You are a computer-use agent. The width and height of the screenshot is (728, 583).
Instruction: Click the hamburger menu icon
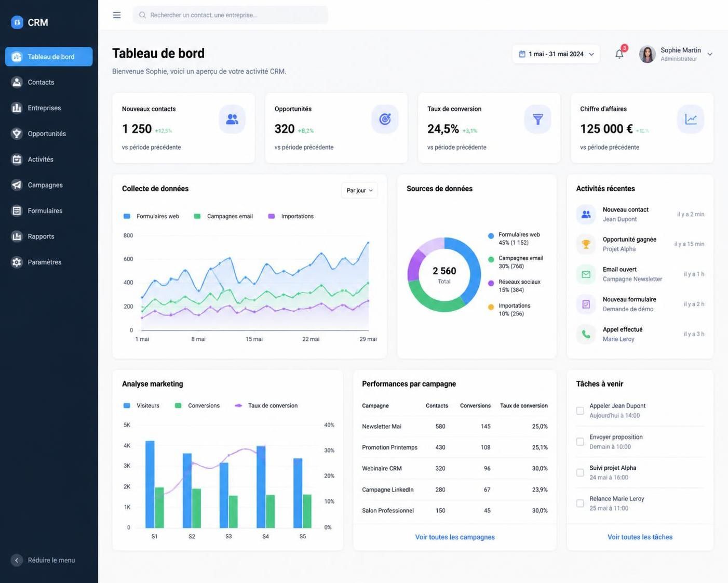coord(117,15)
